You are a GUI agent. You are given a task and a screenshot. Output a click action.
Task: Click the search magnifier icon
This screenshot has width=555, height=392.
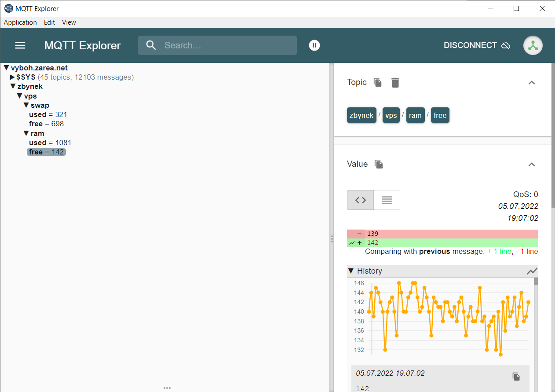click(151, 45)
